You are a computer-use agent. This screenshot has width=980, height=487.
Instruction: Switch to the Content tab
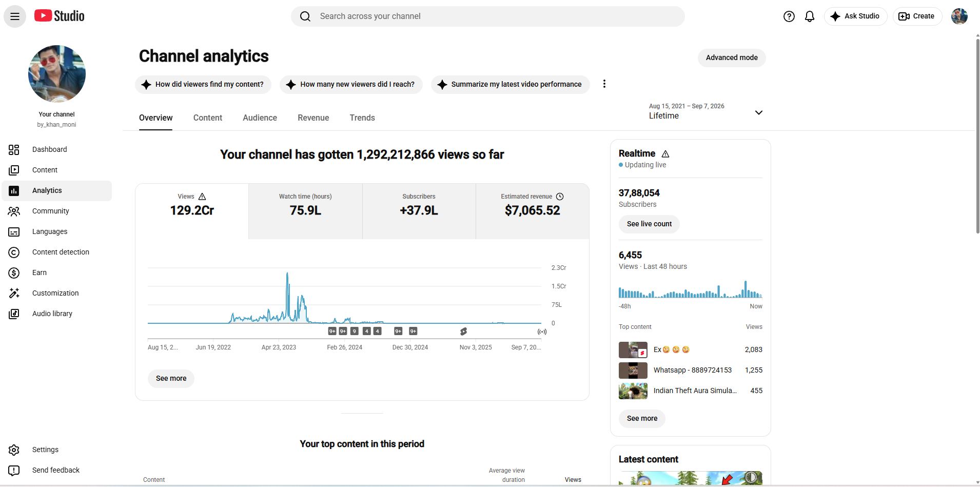pos(208,118)
